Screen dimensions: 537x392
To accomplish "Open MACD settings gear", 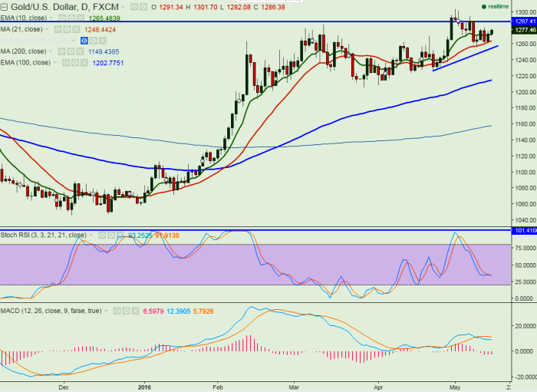I will 126,311.
